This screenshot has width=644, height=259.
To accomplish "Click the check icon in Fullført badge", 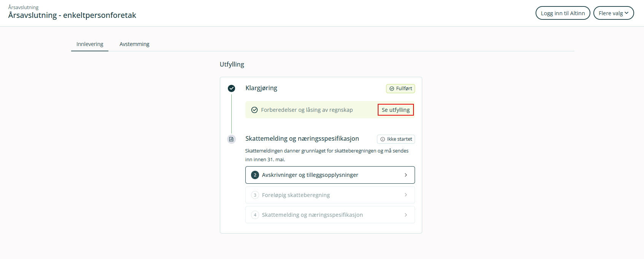I will [392, 89].
